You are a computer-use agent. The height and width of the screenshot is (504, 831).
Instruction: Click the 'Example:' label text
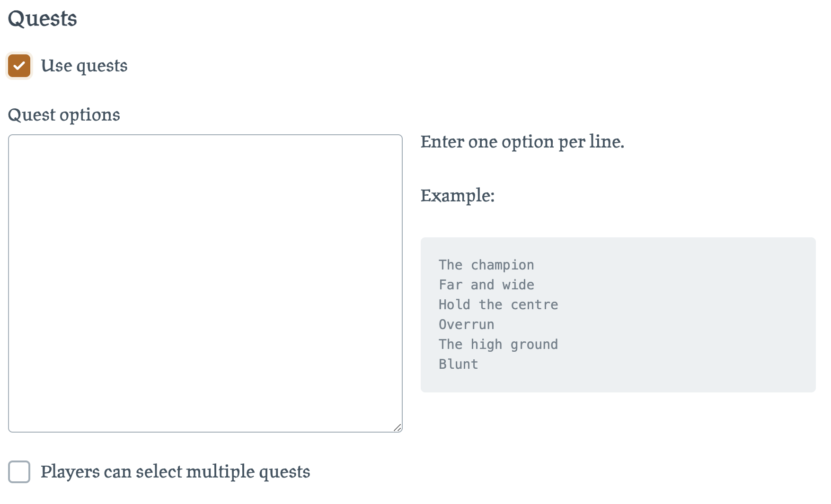458,196
